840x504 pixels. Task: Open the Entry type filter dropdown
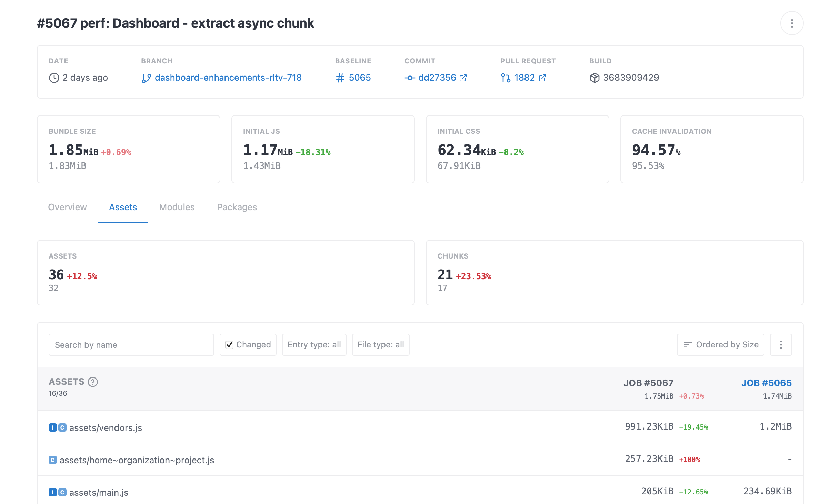tap(314, 345)
